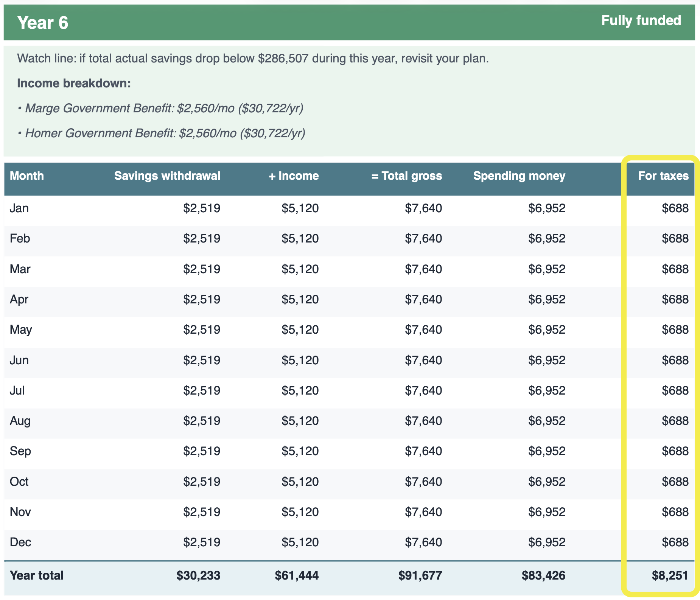This screenshot has width=700, height=600.
Task: Click the Spending money column header
Action: point(519,176)
